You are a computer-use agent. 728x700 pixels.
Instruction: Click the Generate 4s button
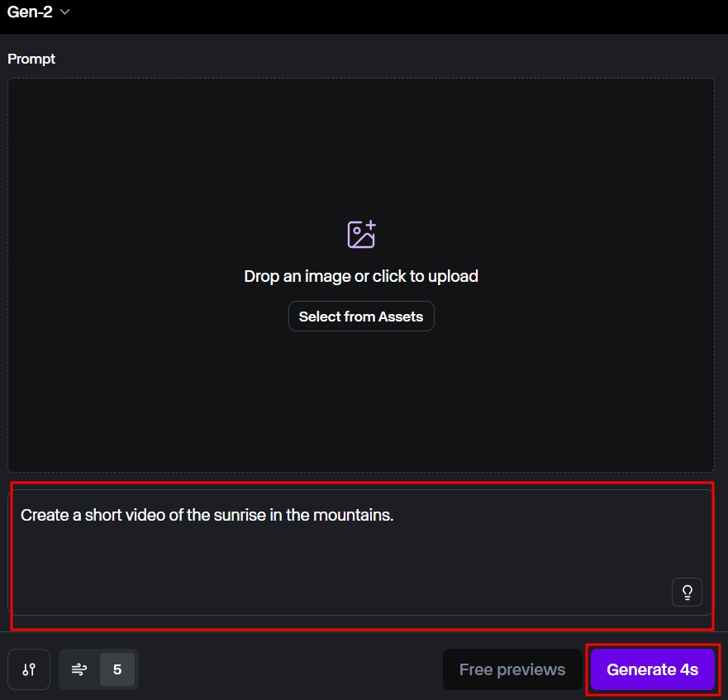[x=652, y=669]
